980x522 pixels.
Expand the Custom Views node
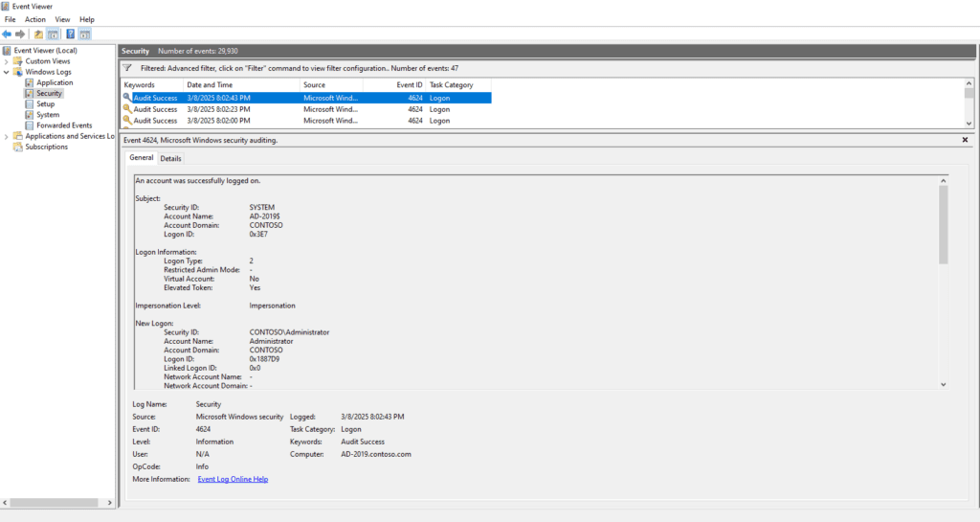point(6,61)
